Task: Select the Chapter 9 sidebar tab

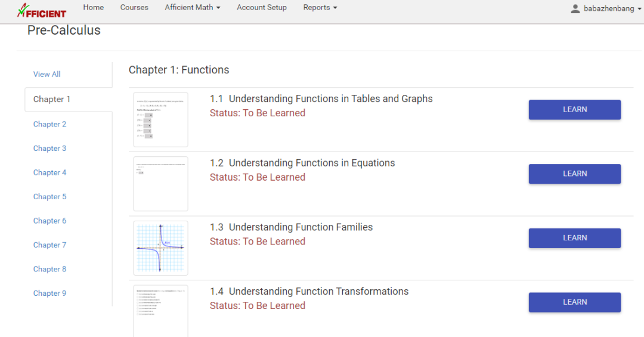Action: (49, 293)
